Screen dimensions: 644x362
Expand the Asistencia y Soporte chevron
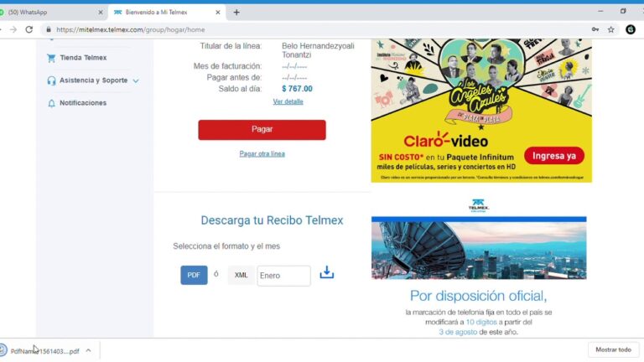tap(136, 80)
